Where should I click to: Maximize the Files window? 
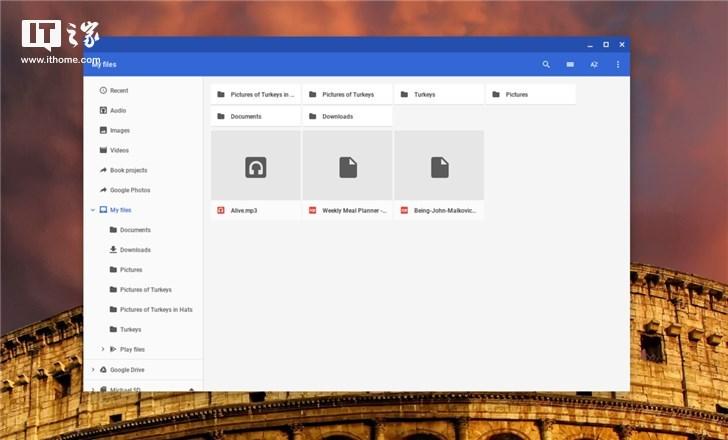[x=606, y=45]
